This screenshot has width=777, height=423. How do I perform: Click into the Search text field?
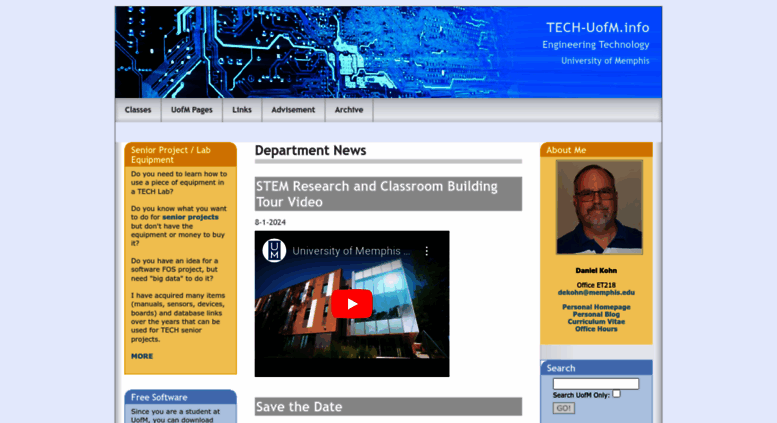(x=596, y=383)
